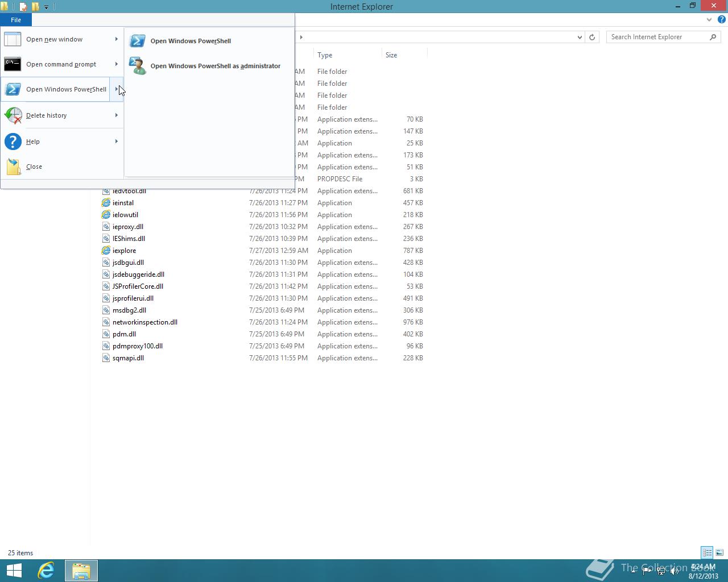Select the jsdbgui.dll file
The width and height of the screenshot is (728, 582).
[x=128, y=263]
